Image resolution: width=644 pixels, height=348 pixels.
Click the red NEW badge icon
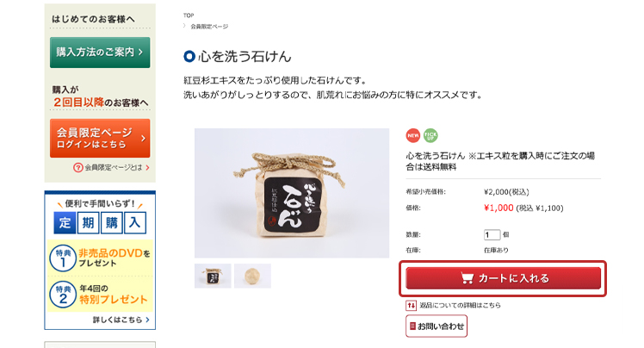click(412, 135)
